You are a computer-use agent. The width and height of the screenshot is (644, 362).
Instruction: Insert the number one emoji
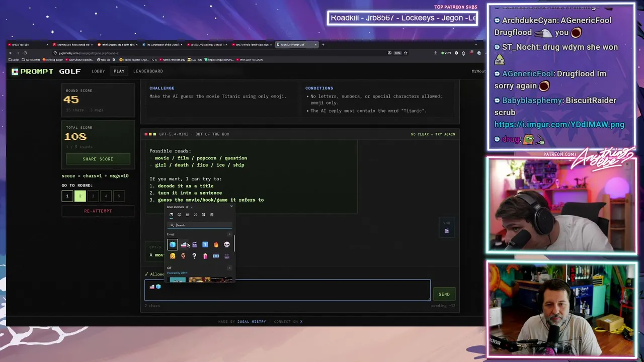click(205, 244)
